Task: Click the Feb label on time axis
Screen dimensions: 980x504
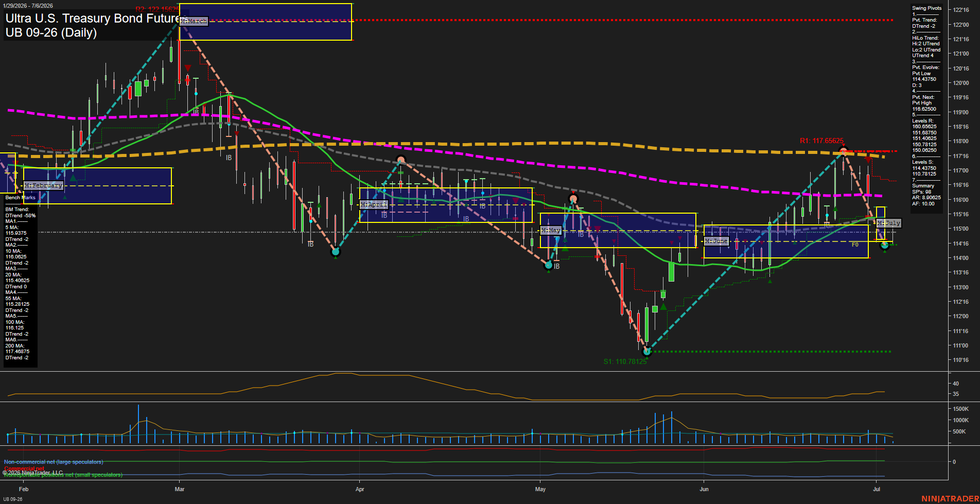Action: pyautogui.click(x=24, y=489)
